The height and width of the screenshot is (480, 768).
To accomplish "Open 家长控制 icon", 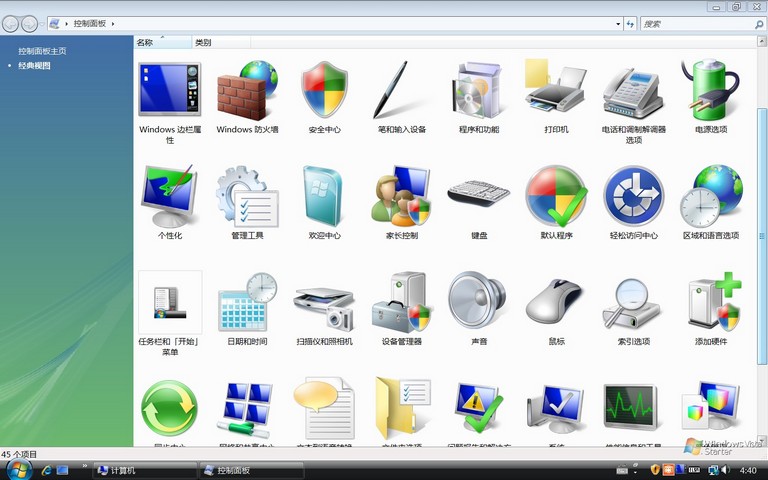I will [x=401, y=196].
